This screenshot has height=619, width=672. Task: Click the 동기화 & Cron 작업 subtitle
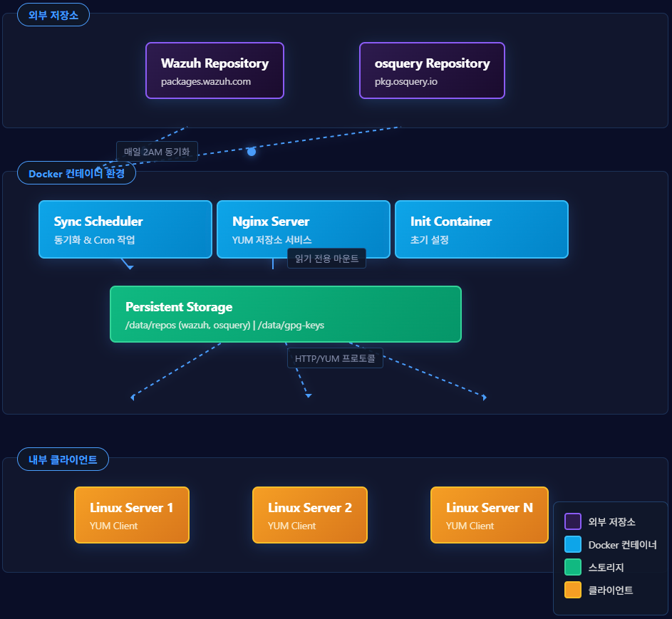[94, 240]
